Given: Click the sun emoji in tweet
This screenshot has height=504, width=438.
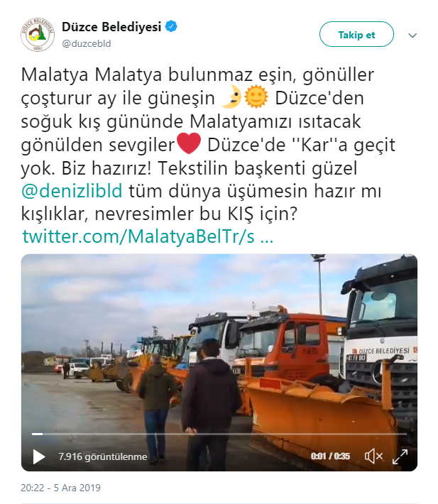Looking at the screenshot, I should 256,97.
